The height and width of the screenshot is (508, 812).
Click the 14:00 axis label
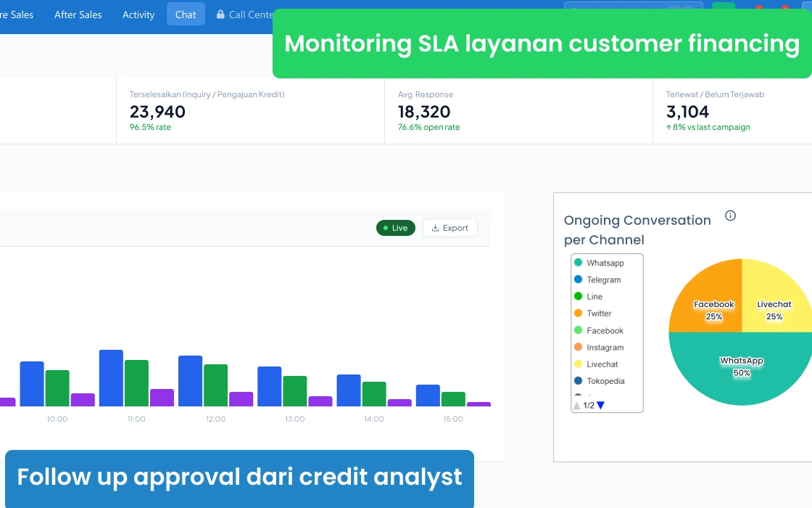click(x=374, y=419)
